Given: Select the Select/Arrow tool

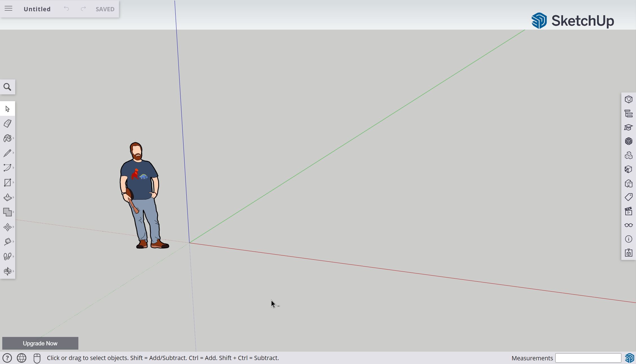Looking at the screenshot, I should [7, 109].
